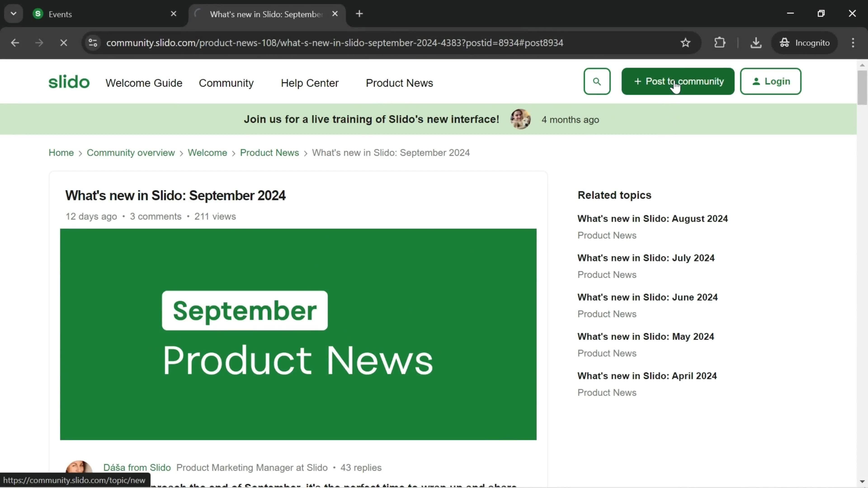Switch to the Events tab
Viewport: 868px width, 488px height.
pos(101,14)
